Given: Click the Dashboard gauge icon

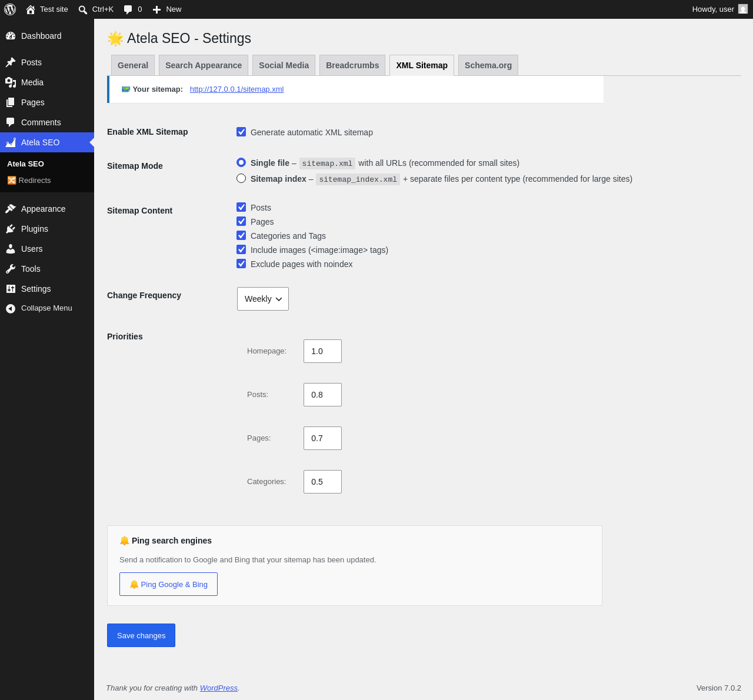Looking at the screenshot, I should tap(11, 36).
